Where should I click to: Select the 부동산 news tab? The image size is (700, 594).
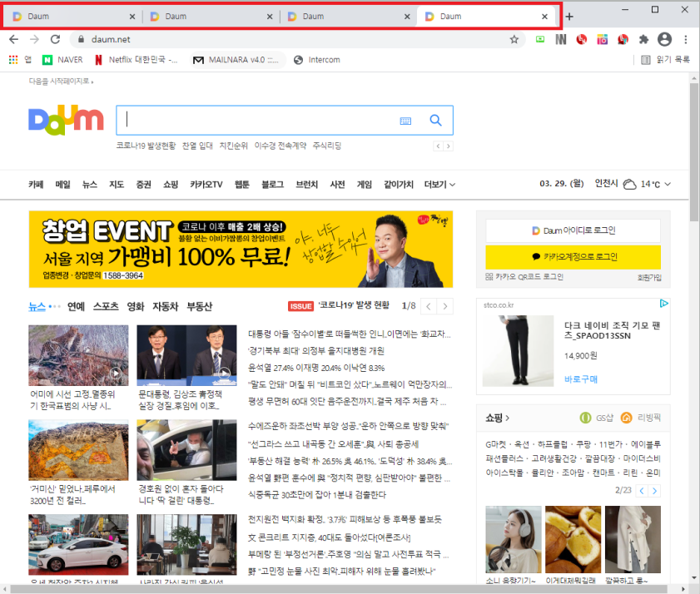pos(200,307)
